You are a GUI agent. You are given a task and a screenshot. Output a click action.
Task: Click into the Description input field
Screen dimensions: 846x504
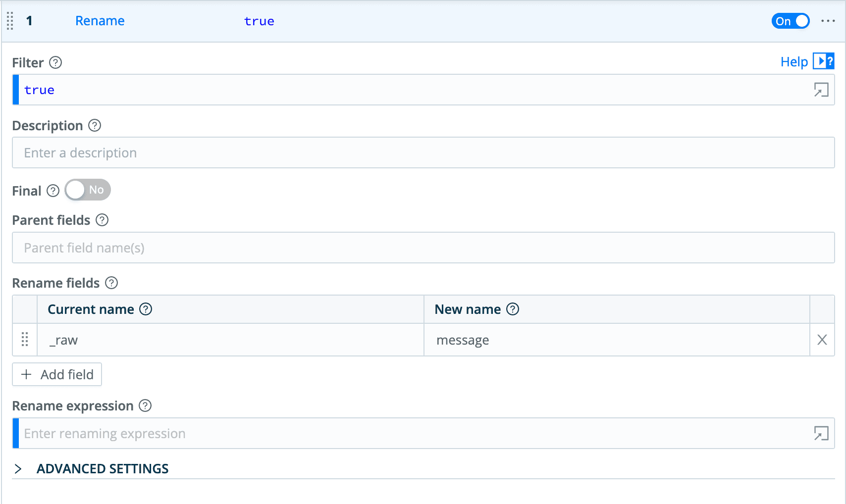pos(423,153)
